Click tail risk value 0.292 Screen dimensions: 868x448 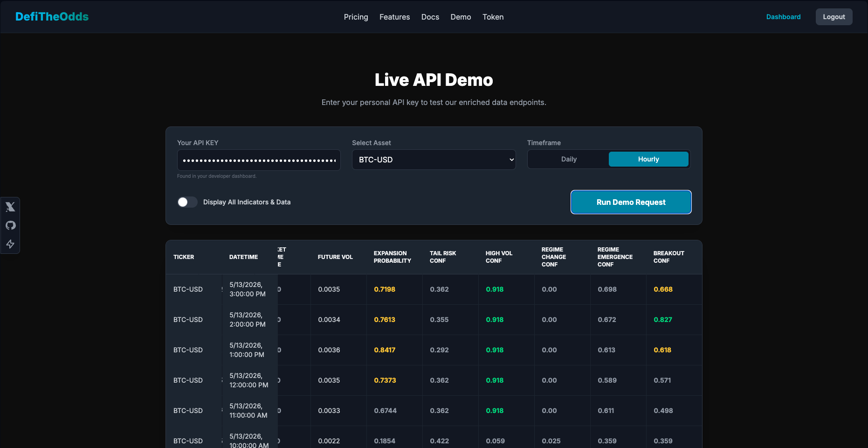[439, 350]
